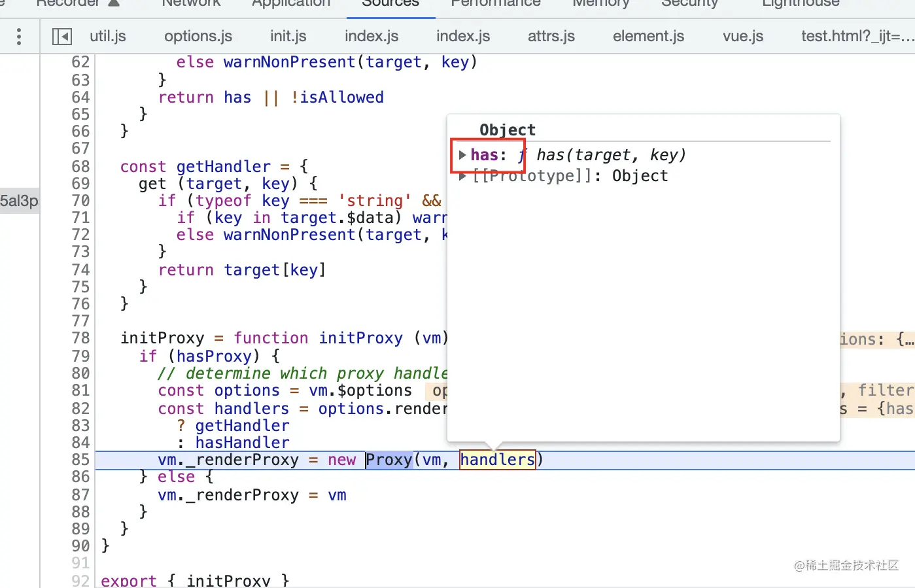This screenshot has width=915, height=588.
Task: Click 'warnNonPresent' call on line 62
Action: coord(290,62)
